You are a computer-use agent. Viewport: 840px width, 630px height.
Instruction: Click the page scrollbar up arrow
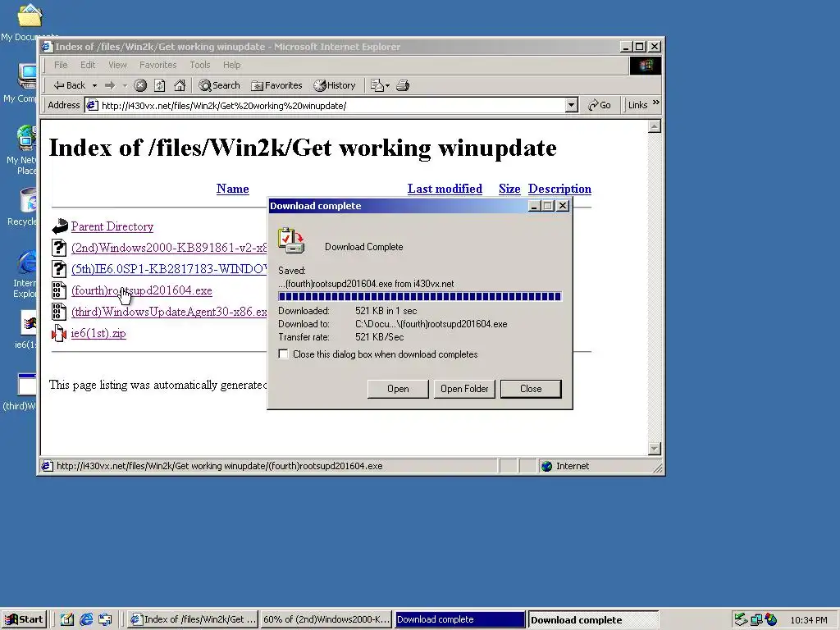pyautogui.click(x=654, y=126)
